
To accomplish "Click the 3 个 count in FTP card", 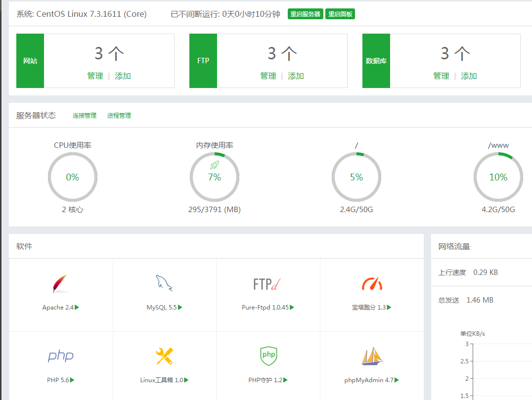I will (282, 53).
